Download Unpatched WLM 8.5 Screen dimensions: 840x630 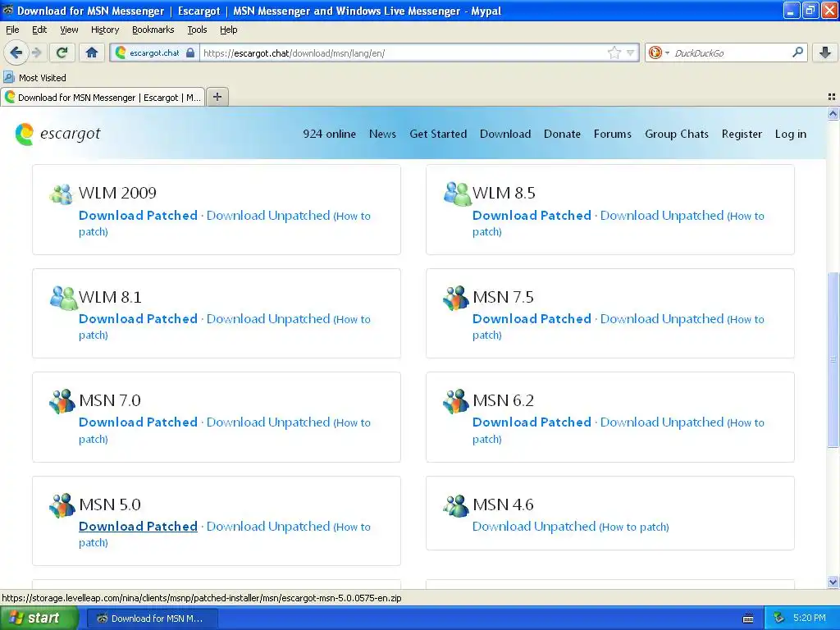point(662,216)
